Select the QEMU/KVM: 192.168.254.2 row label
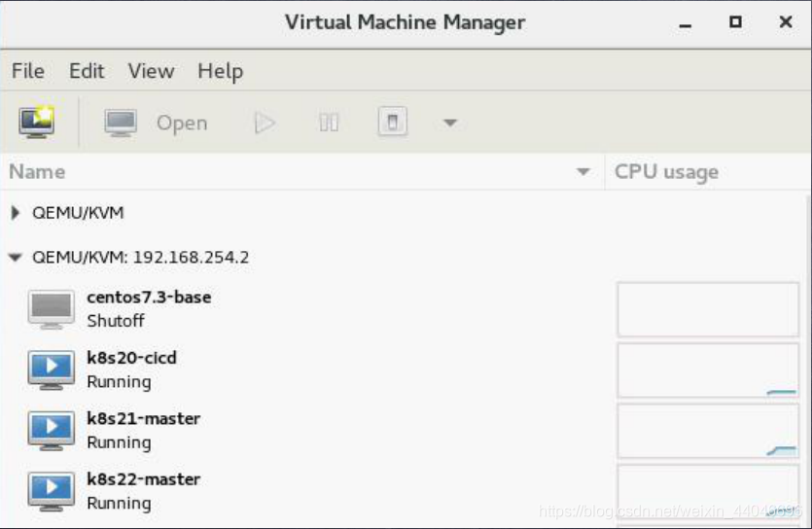Image resolution: width=812 pixels, height=529 pixels. pos(140,258)
